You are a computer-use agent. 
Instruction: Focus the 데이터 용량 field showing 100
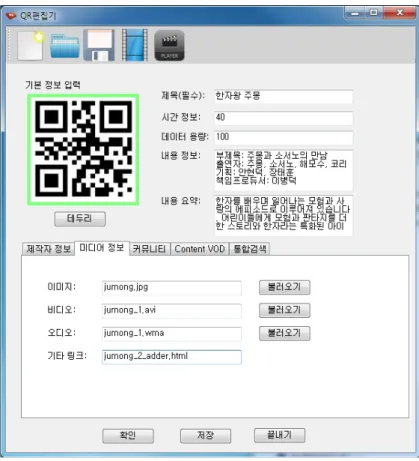(x=283, y=138)
